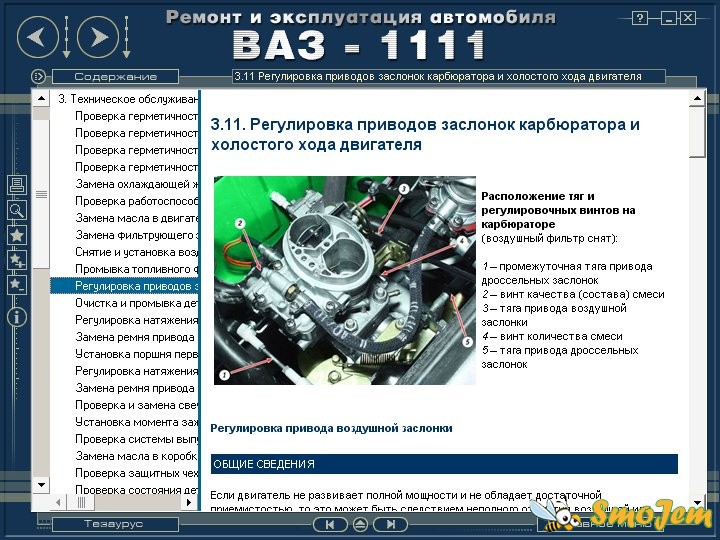This screenshot has width=720, height=540.
Task: Select 3. Техническое обслуживание tree heading
Action: tap(128, 99)
